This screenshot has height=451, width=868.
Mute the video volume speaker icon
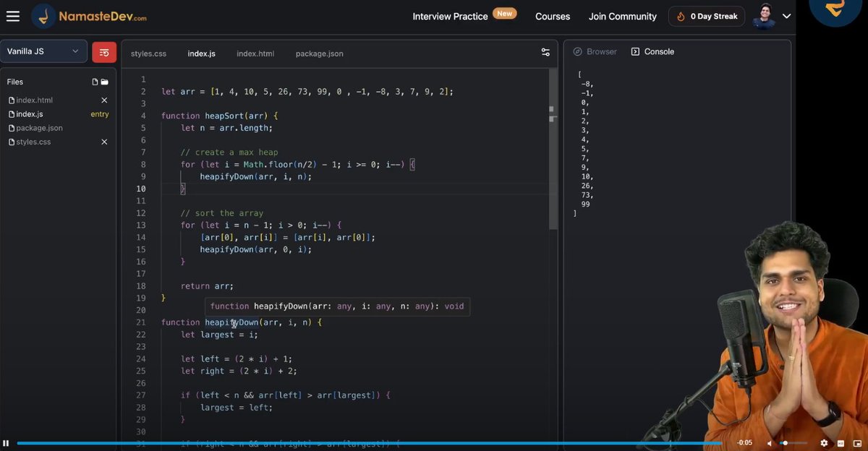coord(770,443)
